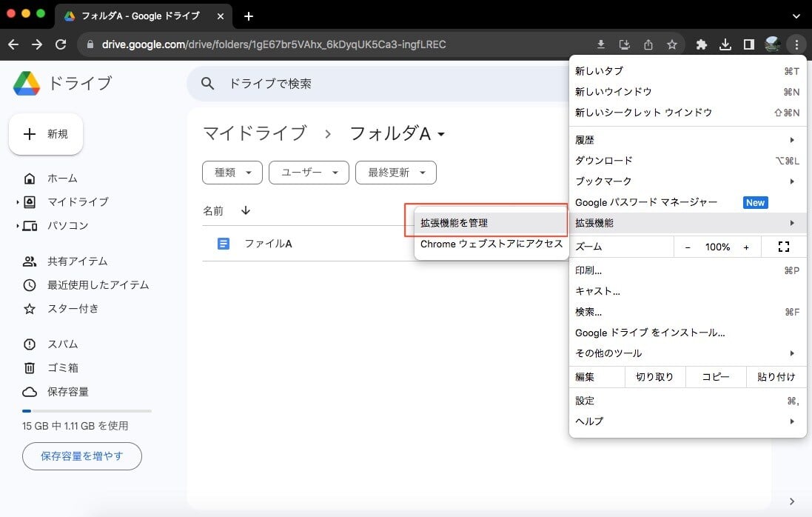Click the share icon in address bar
Screen dimensions: 812x517
pos(648,44)
